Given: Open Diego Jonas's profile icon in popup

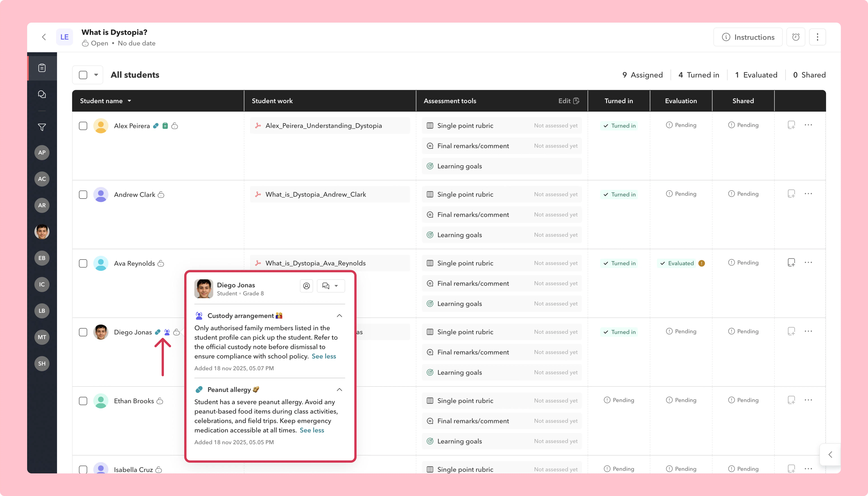Looking at the screenshot, I should (x=306, y=286).
